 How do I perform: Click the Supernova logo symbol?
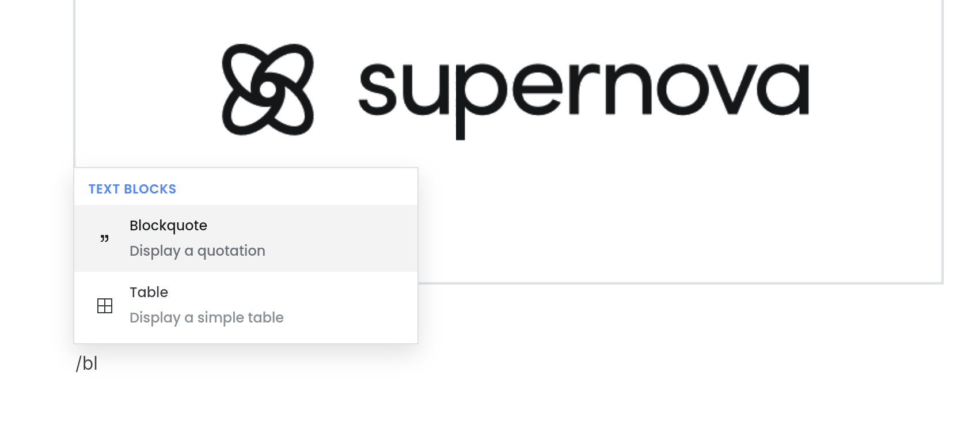268,89
